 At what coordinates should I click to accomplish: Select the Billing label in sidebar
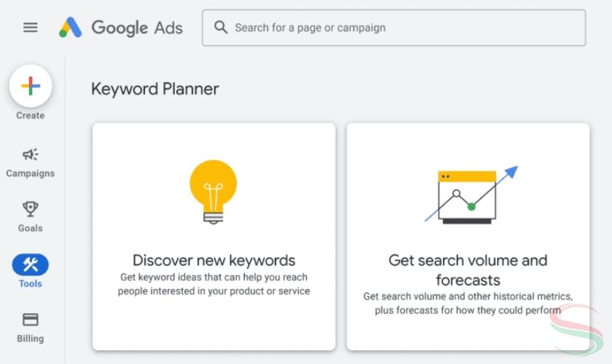31,339
